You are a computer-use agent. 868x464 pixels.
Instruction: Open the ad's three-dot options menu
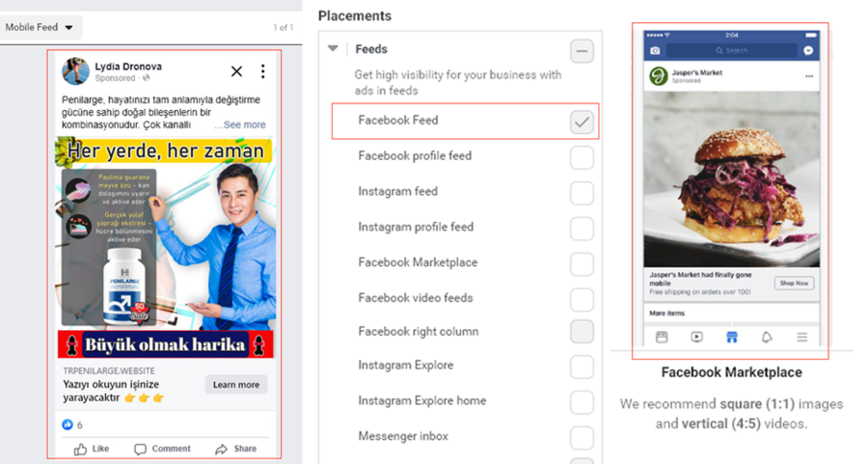(x=263, y=71)
